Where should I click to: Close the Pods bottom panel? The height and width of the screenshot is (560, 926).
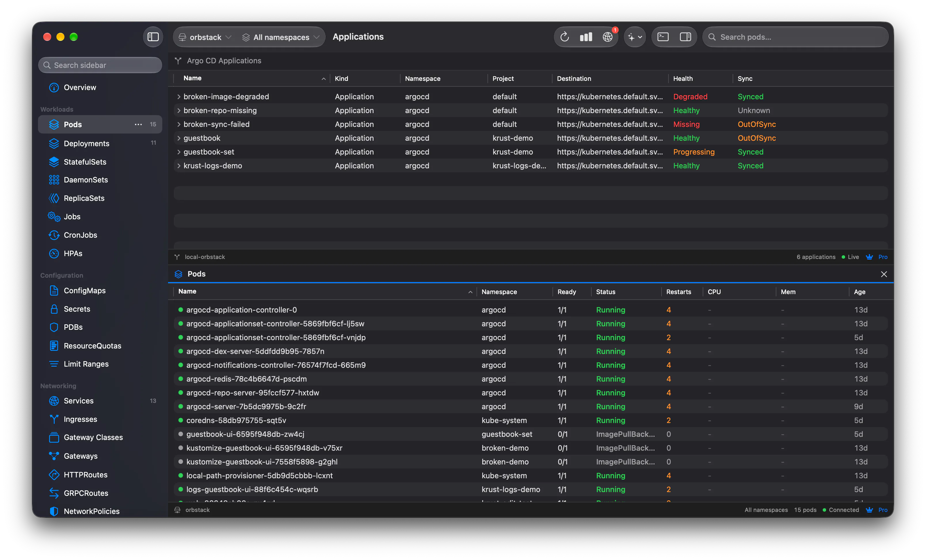point(884,274)
